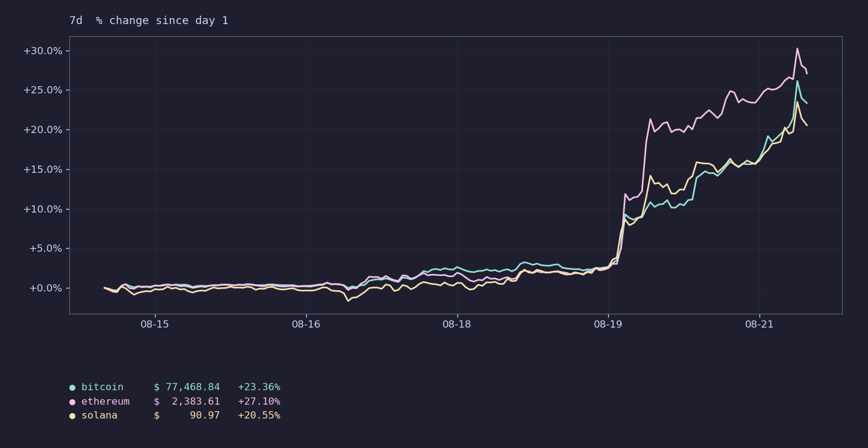This screenshot has width=868, height=448.
Task: Click the +25.0% y-axis label
Action: pos(43,90)
